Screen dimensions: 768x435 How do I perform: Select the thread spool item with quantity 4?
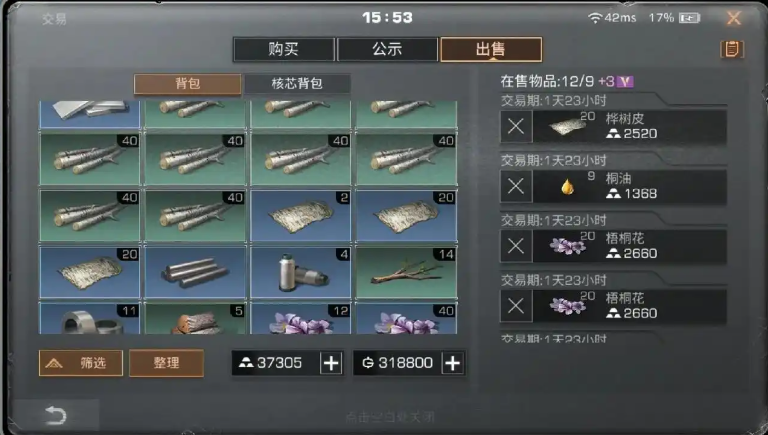pyautogui.click(x=301, y=272)
